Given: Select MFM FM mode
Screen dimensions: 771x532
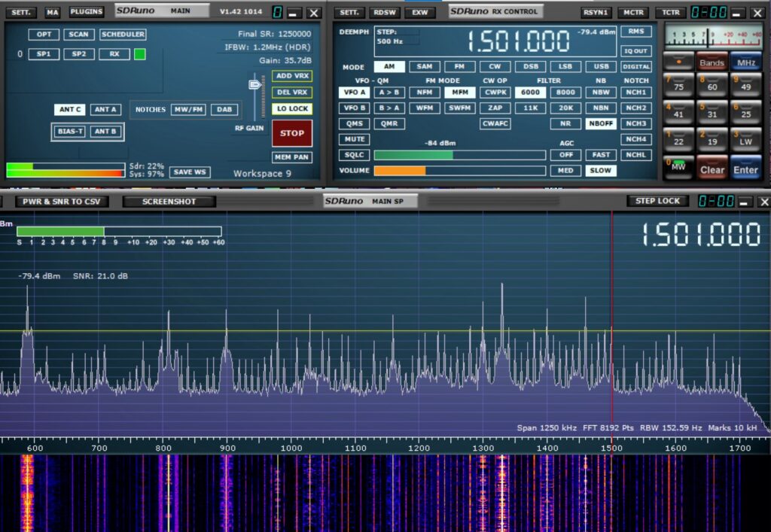Looking at the screenshot, I should (460, 92).
